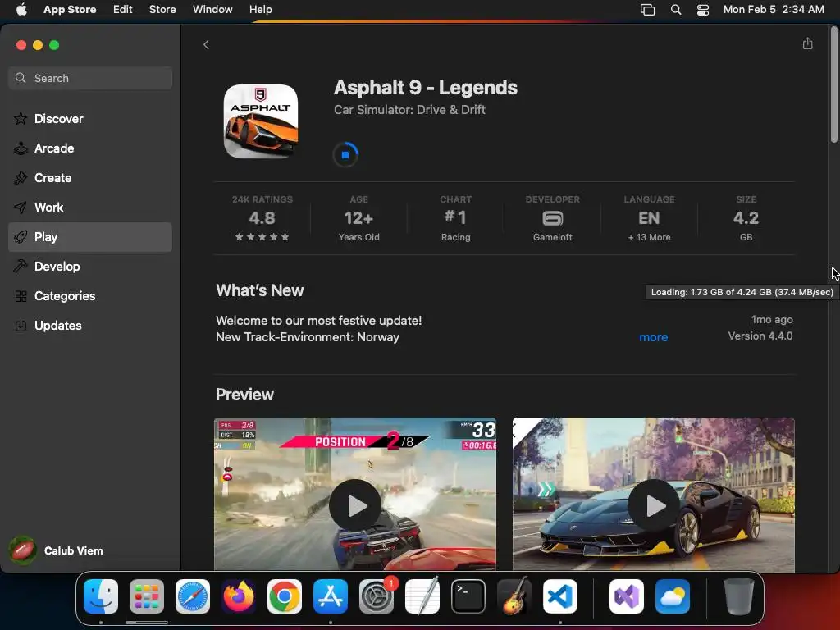Open TextEdit from the Dock
Image resolution: width=840 pixels, height=630 pixels.
pos(422,596)
